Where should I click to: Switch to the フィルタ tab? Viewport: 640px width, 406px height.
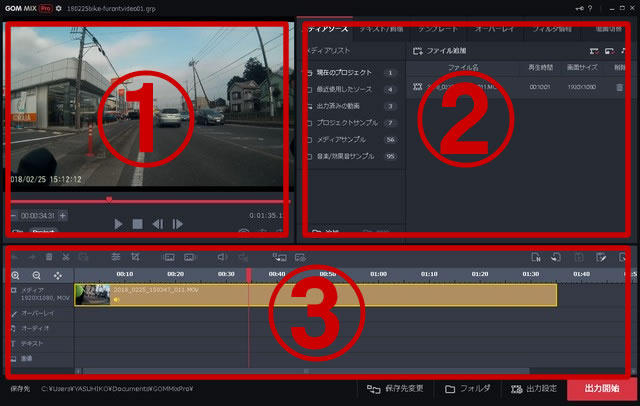point(551,29)
